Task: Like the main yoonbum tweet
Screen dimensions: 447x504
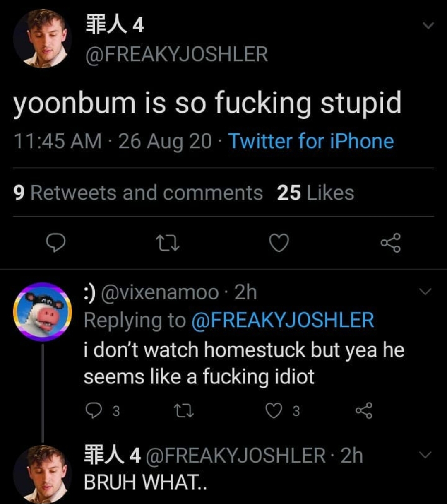Action: coord(279,243)
